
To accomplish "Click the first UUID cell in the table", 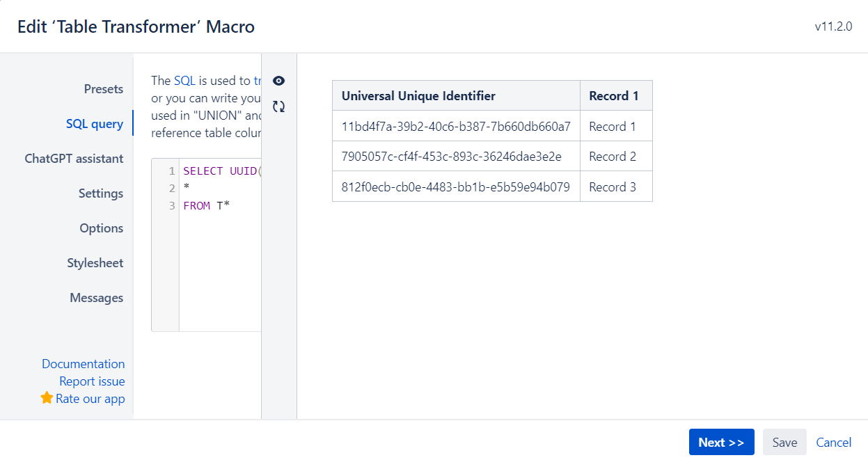I will tap(456, 126).
